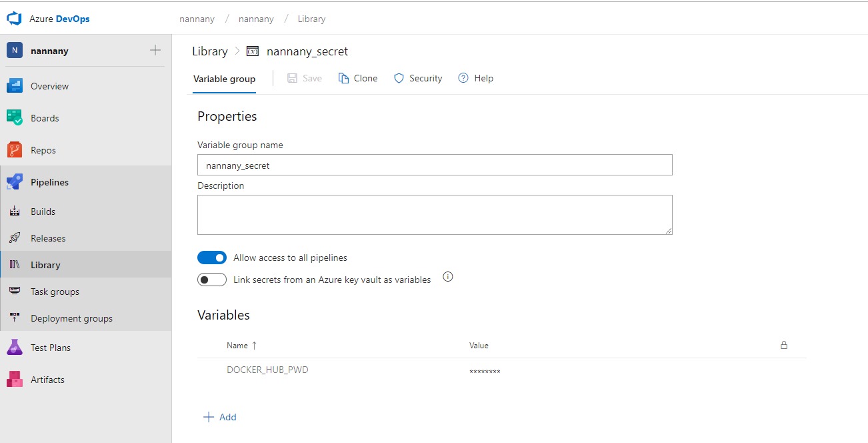Click the Clone button
The width and height of the screenshot is (868, 443).
point(358,79)
